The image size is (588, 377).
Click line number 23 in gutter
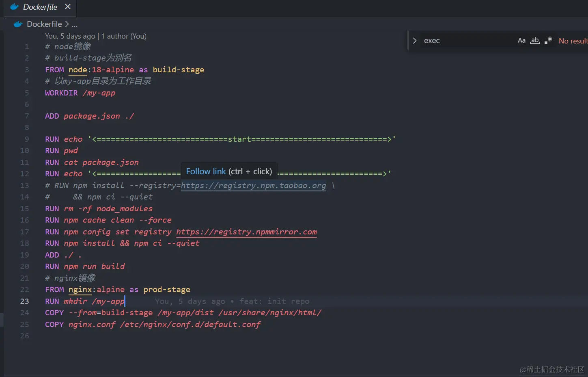(24, 301)
